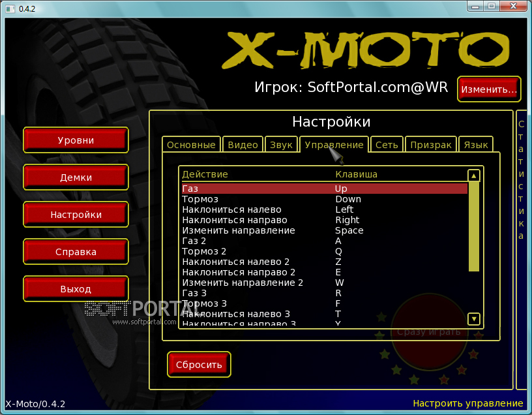Click the Сбросить reset button

point(199,364)
